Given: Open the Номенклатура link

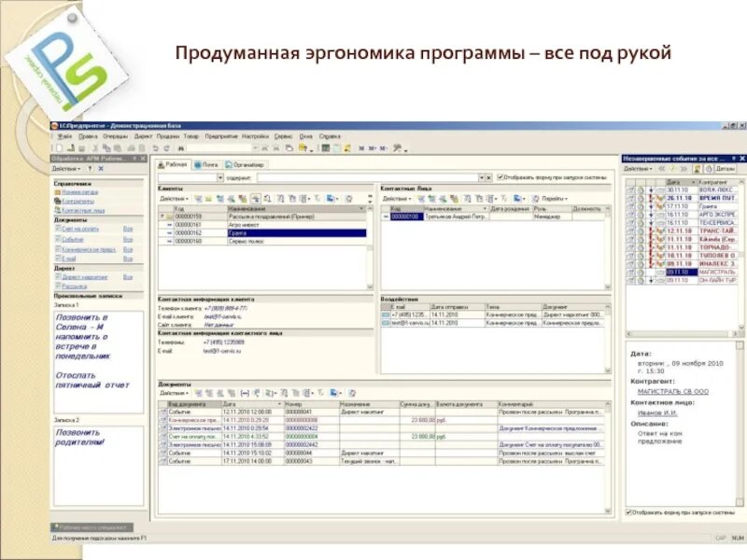Looking at the screenshot, I should (79, 192).
